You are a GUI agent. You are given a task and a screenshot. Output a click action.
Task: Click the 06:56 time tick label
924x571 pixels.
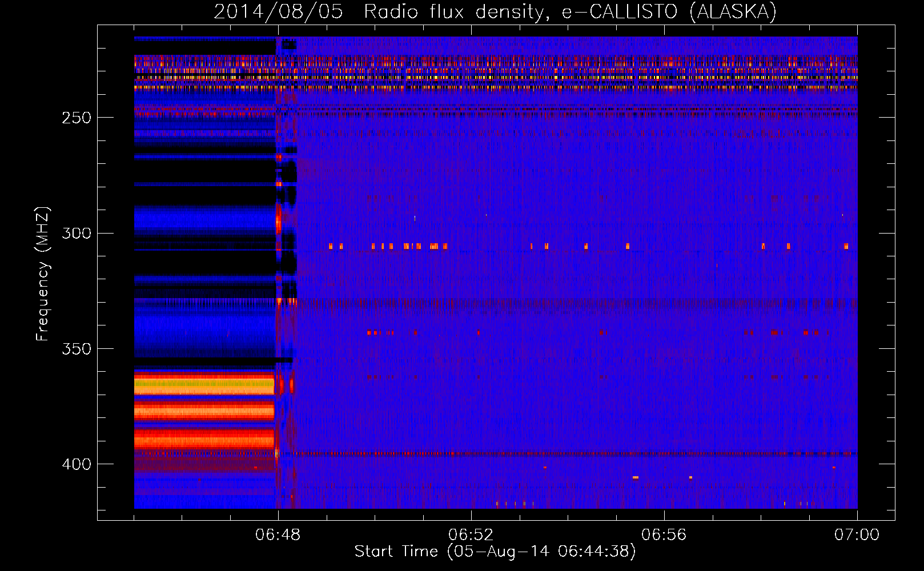coord(664,535)
